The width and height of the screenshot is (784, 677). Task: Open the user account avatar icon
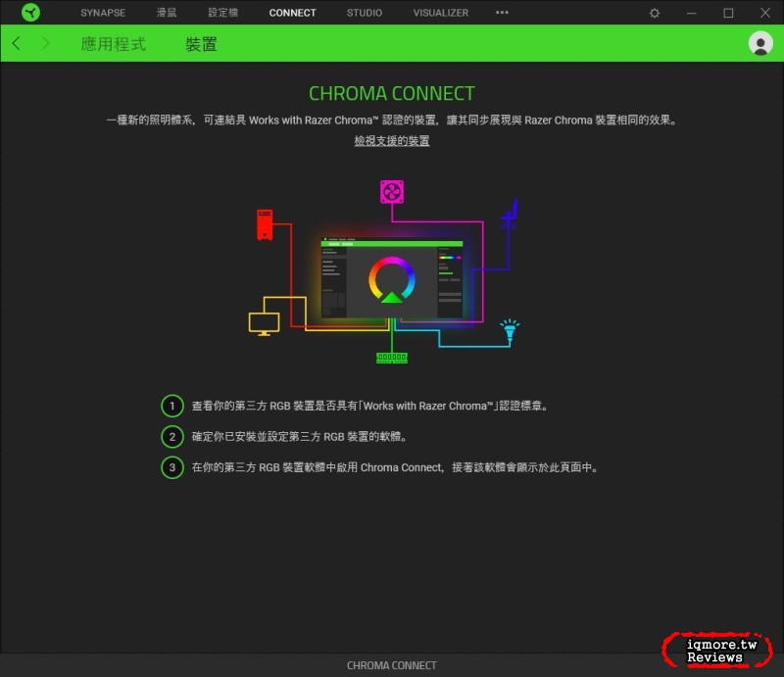(x=761, y=43)
